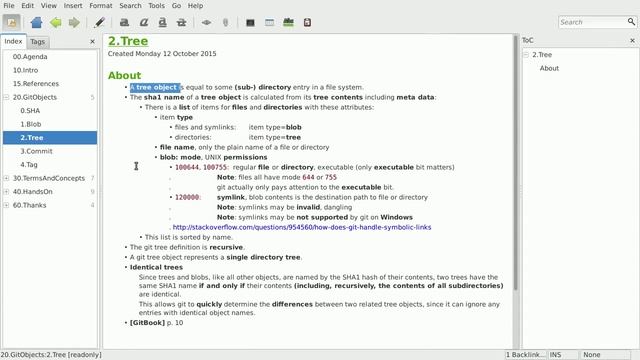Image resolution: width=640 pixels, height=360 pixels.
Task: Jump to About in the ToC
Action: coord(549,68)
